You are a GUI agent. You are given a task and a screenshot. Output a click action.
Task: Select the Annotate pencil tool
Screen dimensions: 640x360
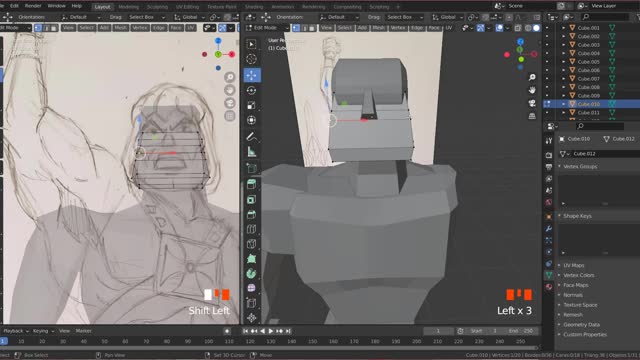[251, 137]
